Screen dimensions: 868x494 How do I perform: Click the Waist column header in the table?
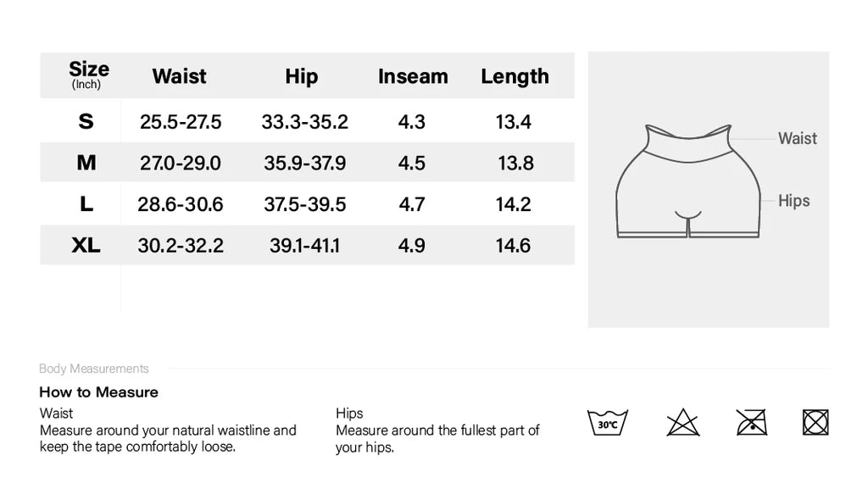click(179, 76)
